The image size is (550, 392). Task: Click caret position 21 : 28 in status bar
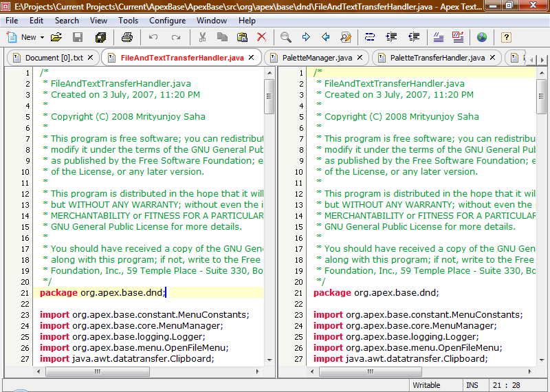pyautogui.click(x=506, y=385)
